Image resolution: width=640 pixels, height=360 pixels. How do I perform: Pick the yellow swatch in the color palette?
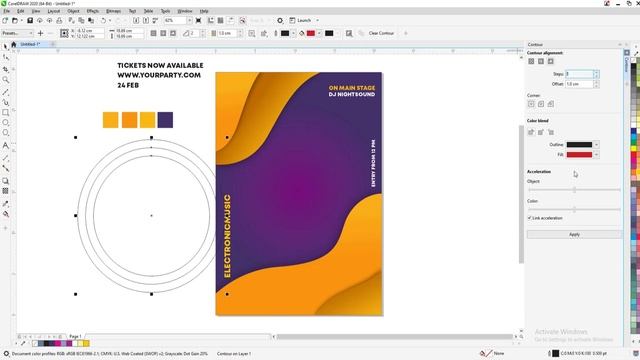pos(633,149)
